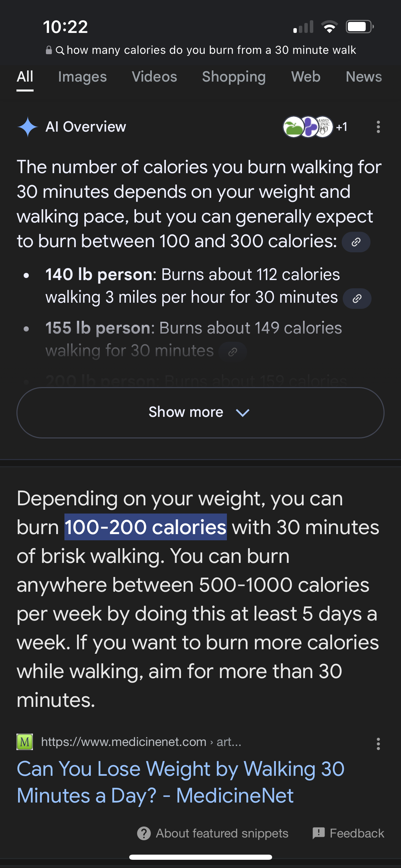This screenshot has height=868, width=401.
Task: Open source link for 140 lb person entry
Action: click(x=357, y=299)
